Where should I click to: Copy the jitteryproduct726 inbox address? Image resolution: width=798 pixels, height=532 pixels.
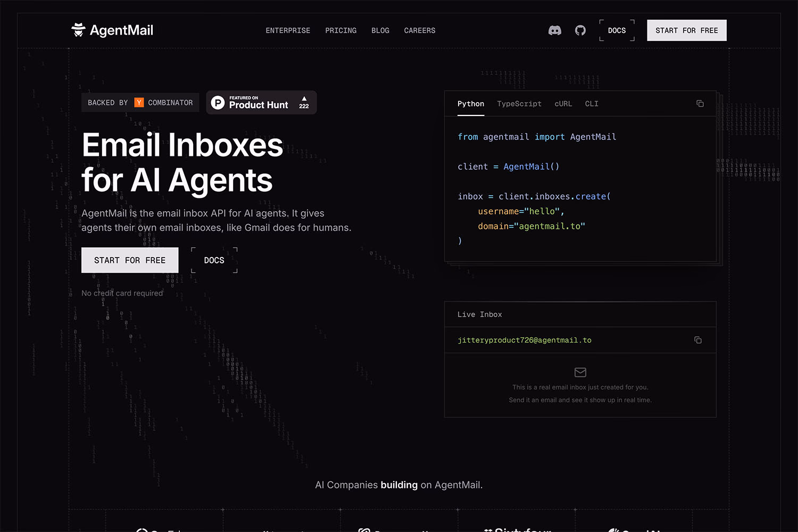(698, 340)
